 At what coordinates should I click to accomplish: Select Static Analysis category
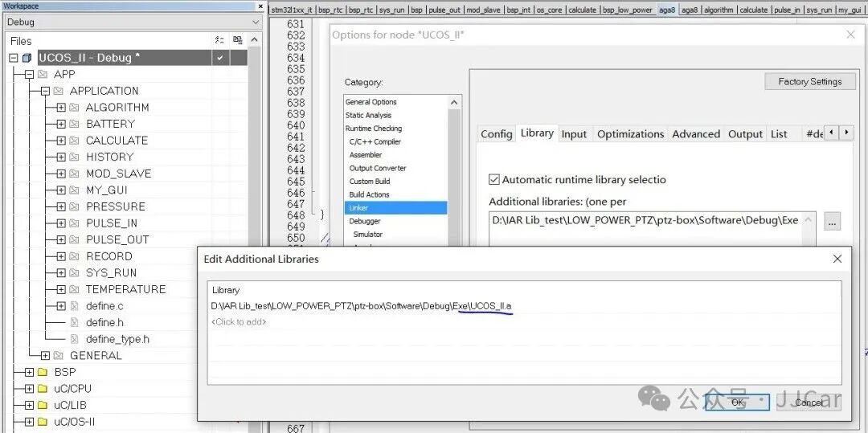[368, 115]
